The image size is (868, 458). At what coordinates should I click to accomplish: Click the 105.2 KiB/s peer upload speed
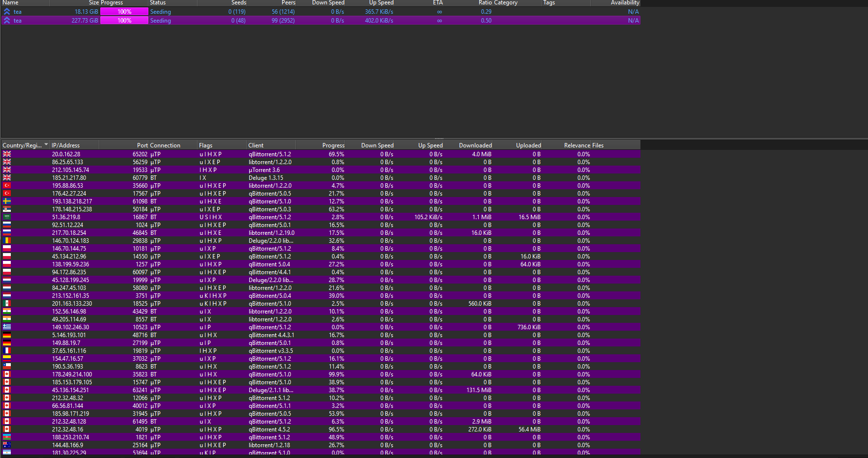(x=428, y=217)
